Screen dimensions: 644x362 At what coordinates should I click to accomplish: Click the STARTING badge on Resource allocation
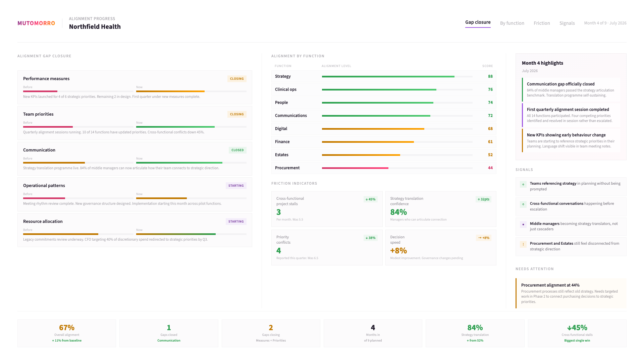pos(236,222)
